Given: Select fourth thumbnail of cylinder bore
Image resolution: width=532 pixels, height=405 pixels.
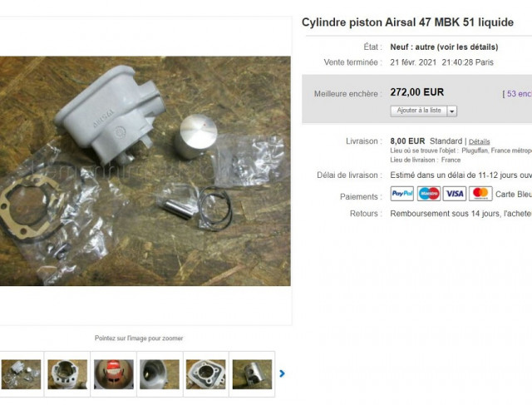Looking at the screenshot, I should pos(160,374).
